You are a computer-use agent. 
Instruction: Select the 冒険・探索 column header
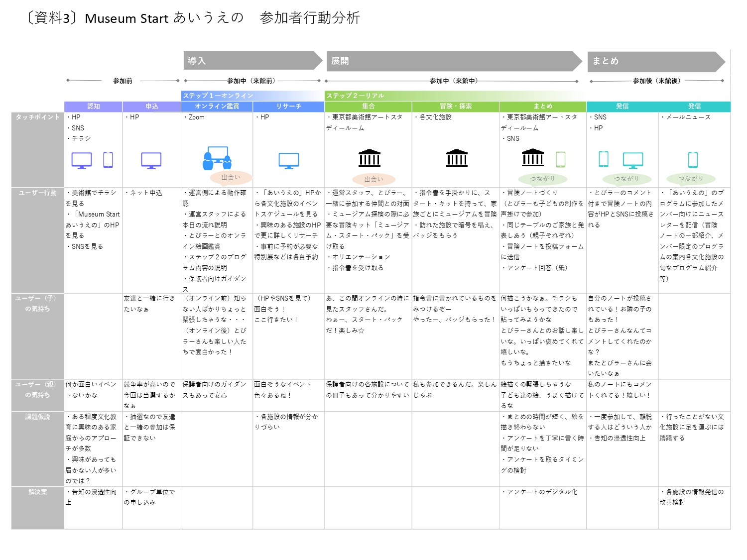[x=455, y=107]
